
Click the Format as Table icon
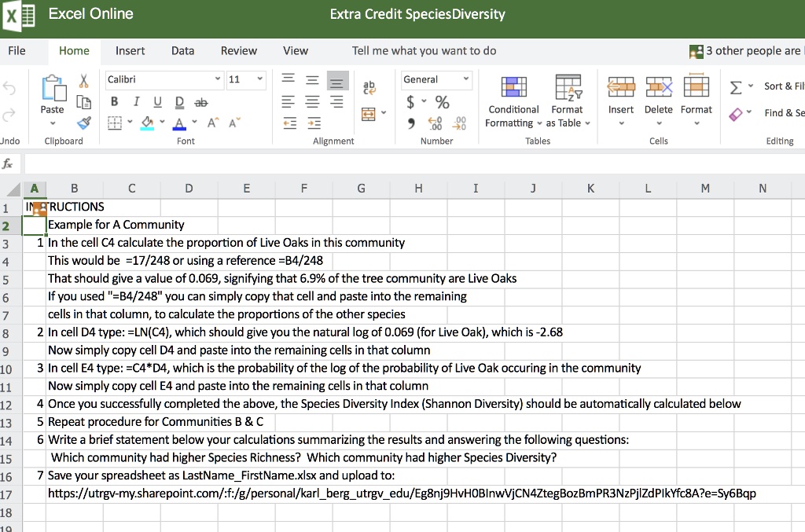click(x=568, y=86)
